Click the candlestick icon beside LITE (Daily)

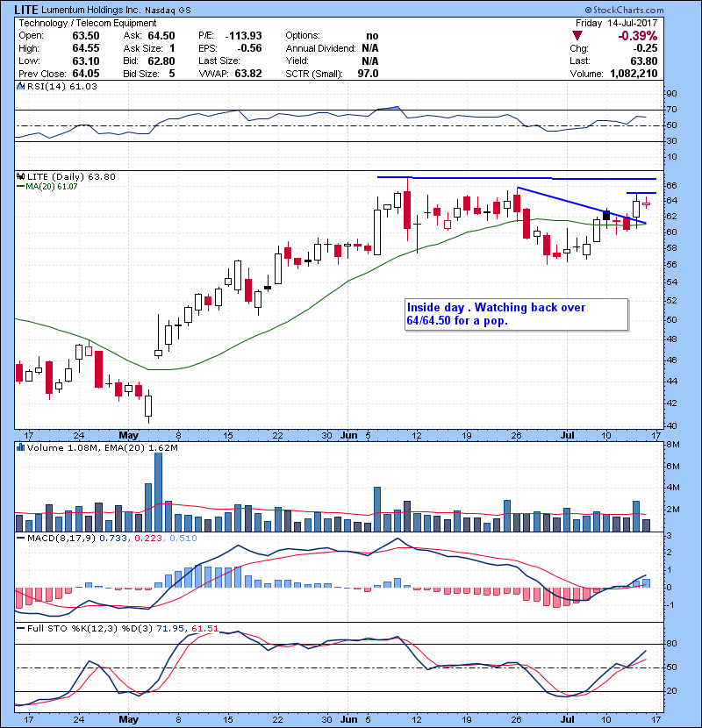[x=20, y=176]
